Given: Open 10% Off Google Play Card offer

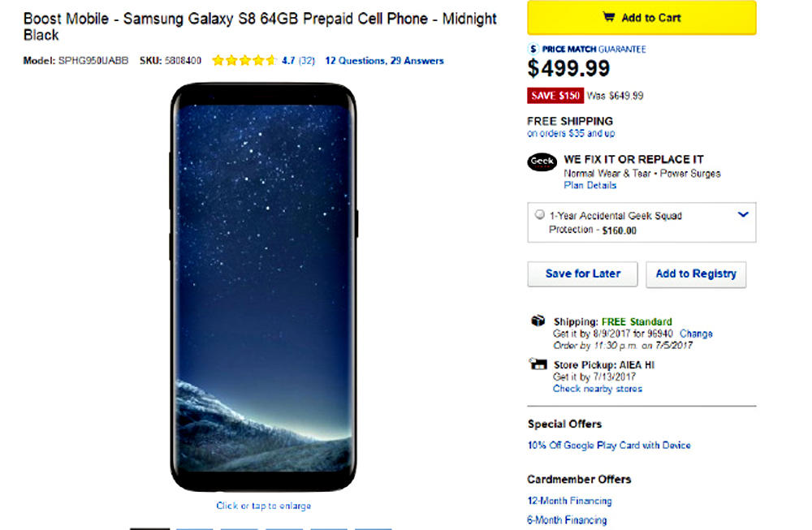Looking at the screenshot, I should click(x=609, y=445).
